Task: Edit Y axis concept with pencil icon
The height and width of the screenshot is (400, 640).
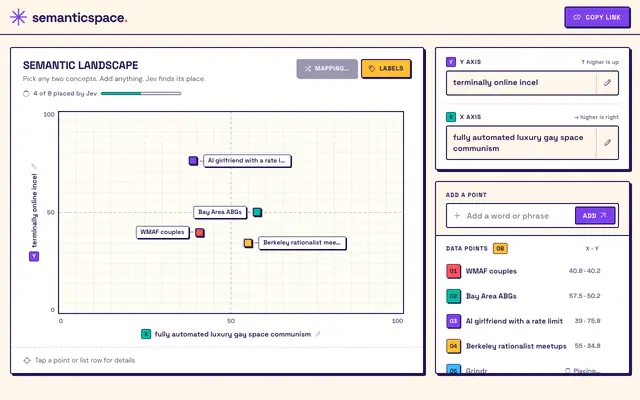Action: 607,83
